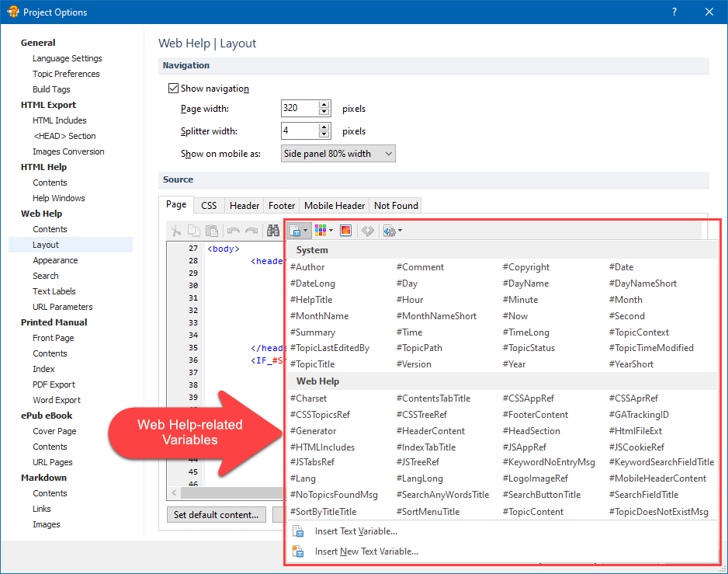Select Word Export in the sidebar

[x=57, y=400]
